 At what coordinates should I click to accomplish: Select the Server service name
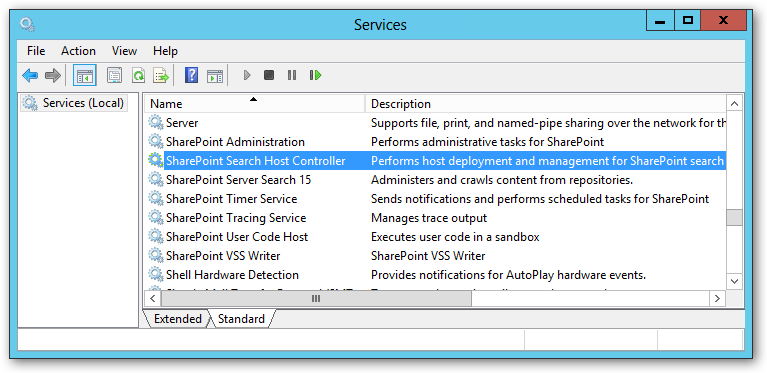[x=182, y=123]
